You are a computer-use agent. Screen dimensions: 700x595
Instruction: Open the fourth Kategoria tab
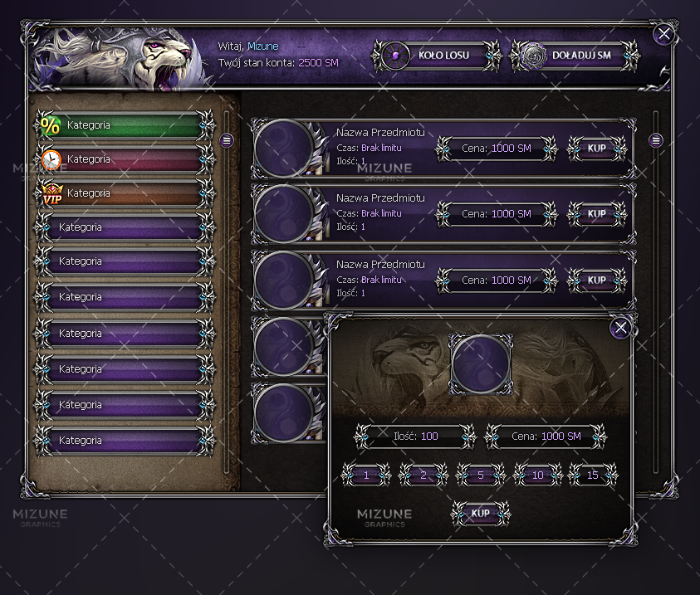tap(125, 227)
